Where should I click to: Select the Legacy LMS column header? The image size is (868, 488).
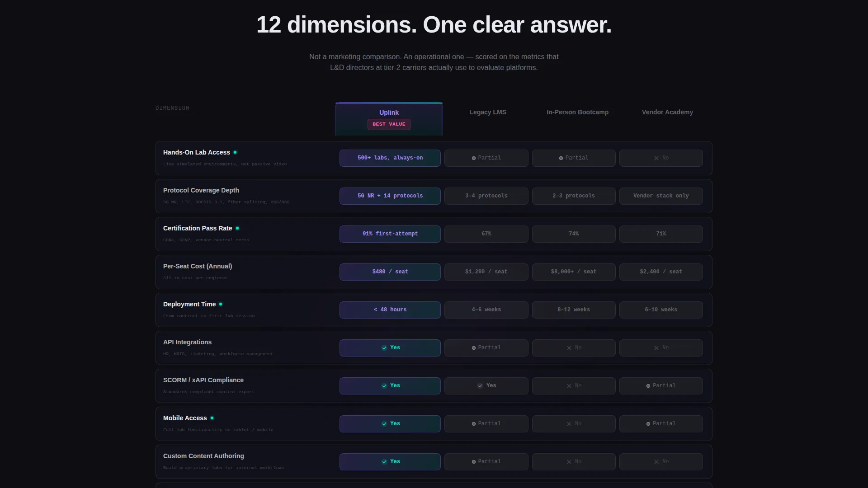pyautogui.click(x=487, y=112)
